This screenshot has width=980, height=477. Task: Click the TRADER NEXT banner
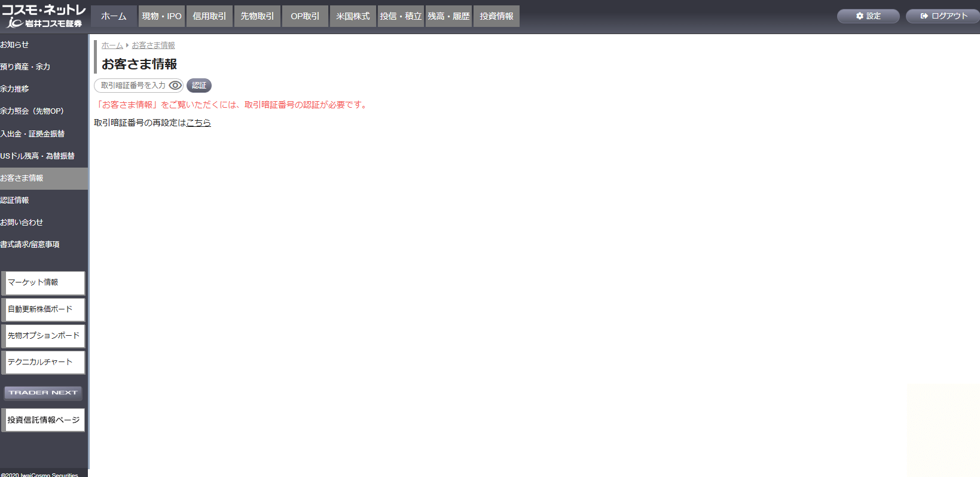43,393
